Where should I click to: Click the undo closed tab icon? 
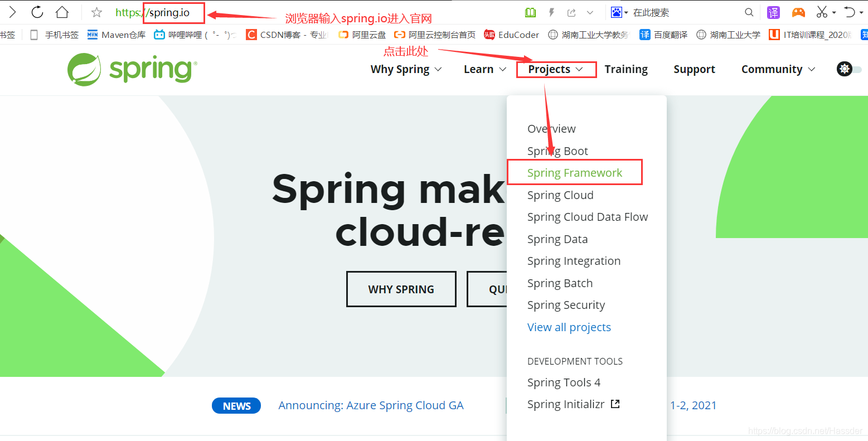click(x=849, y=12)
